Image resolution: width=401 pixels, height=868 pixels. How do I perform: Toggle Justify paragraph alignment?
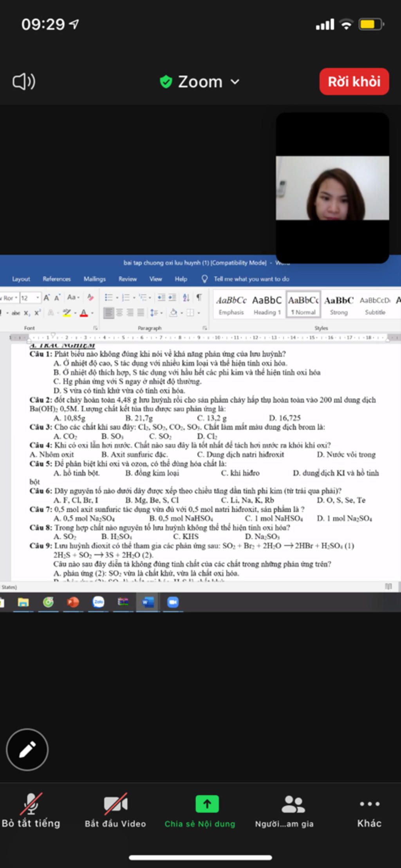pyautogui.click(x=141, y=312)
